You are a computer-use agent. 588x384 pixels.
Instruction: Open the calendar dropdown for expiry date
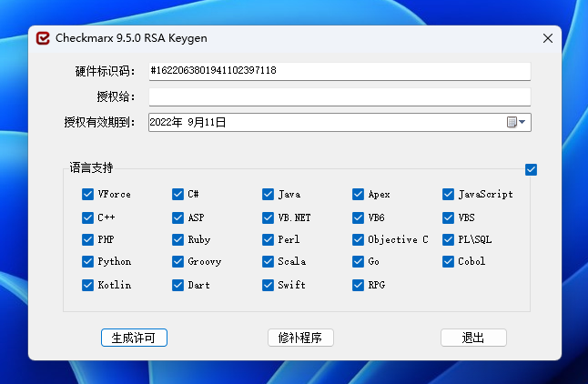[x=516, y=122]
